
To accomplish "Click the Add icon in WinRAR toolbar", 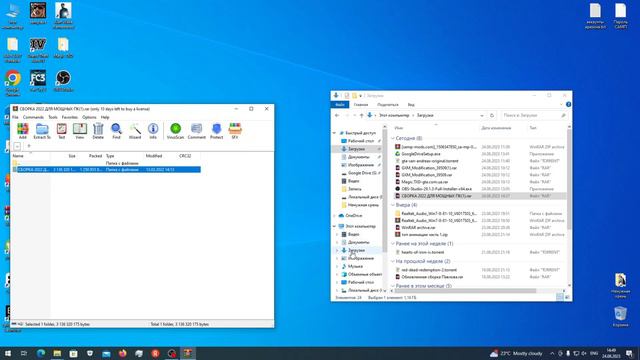I will coord(22,131).
